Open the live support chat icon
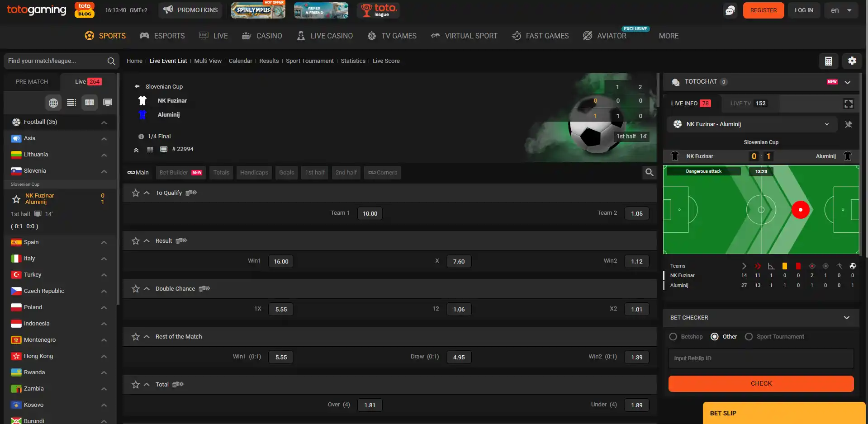868x424 pixels. 730,10
